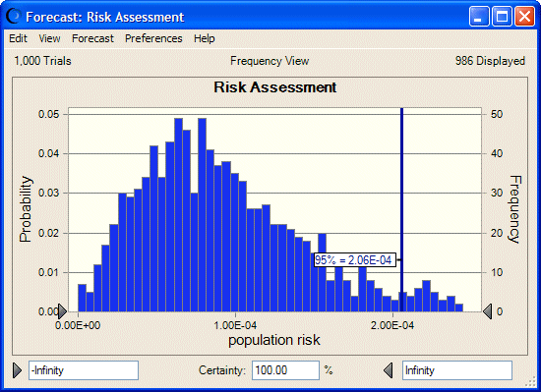The height and width of the screenshot is (392, 541).
Task: Click the 50 frequency axis value
Action: click(x=497, y=114)
